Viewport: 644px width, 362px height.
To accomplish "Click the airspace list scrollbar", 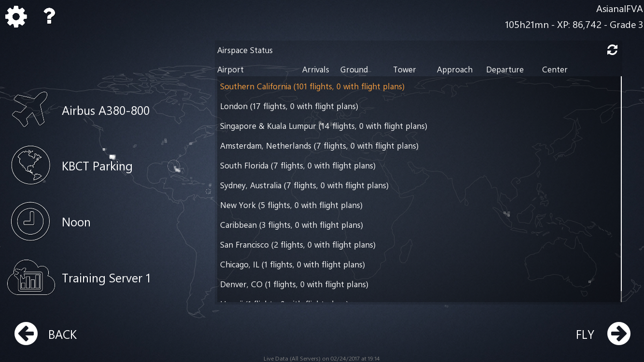I will [x=621, y=189].
